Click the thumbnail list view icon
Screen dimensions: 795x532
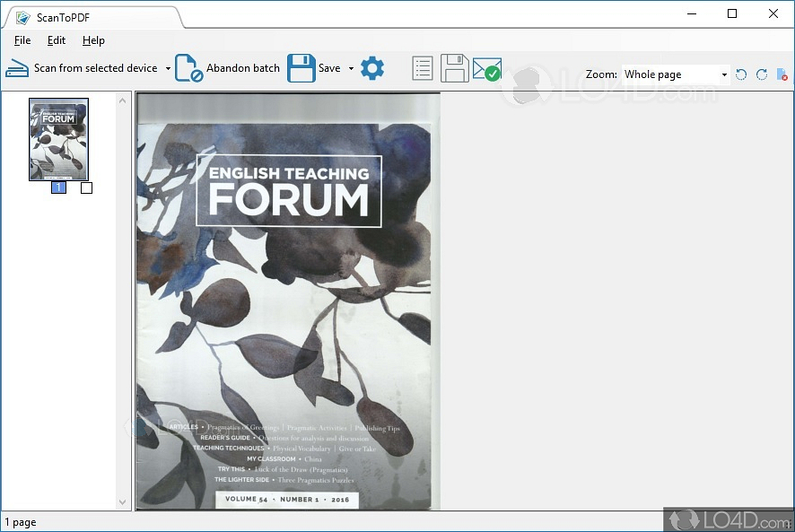tap(422, 68)
